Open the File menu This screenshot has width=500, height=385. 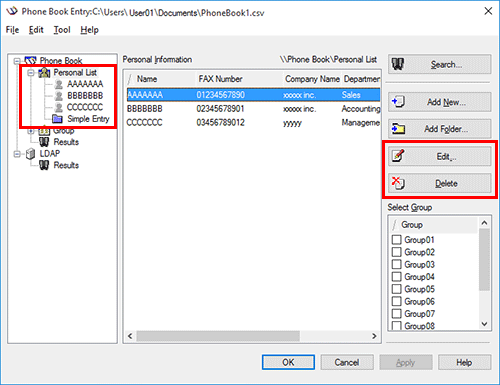[12, 30]
